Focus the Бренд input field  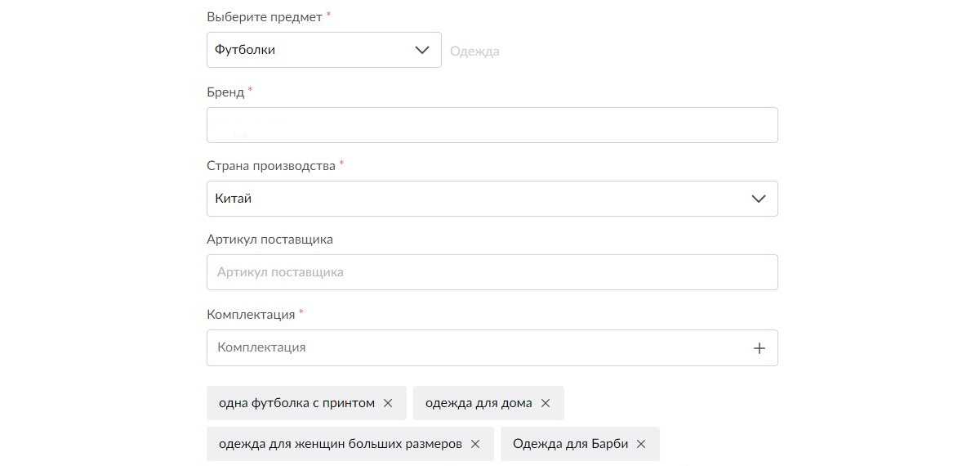click(x=492, y=125)
